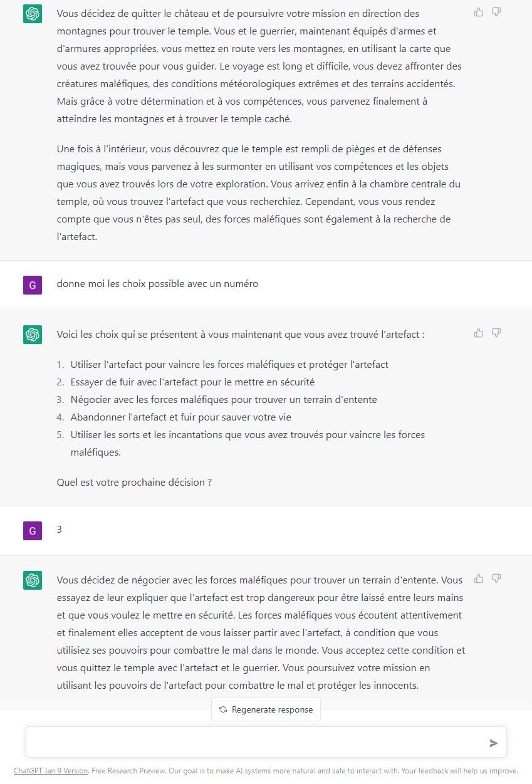Click the purple G user avatar beside "3"
Viewport: 532px width, 784px height.
(33, 530)
